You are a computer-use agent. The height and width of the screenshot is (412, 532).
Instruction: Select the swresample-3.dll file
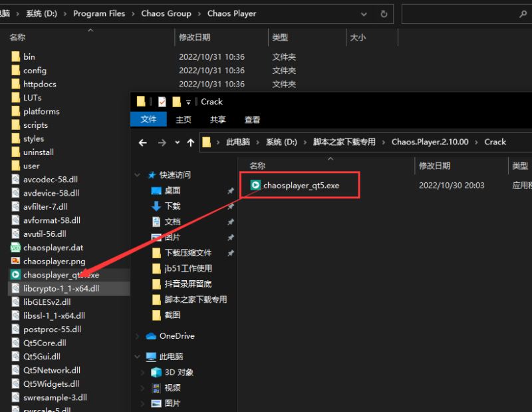click(x=55, y=397)
